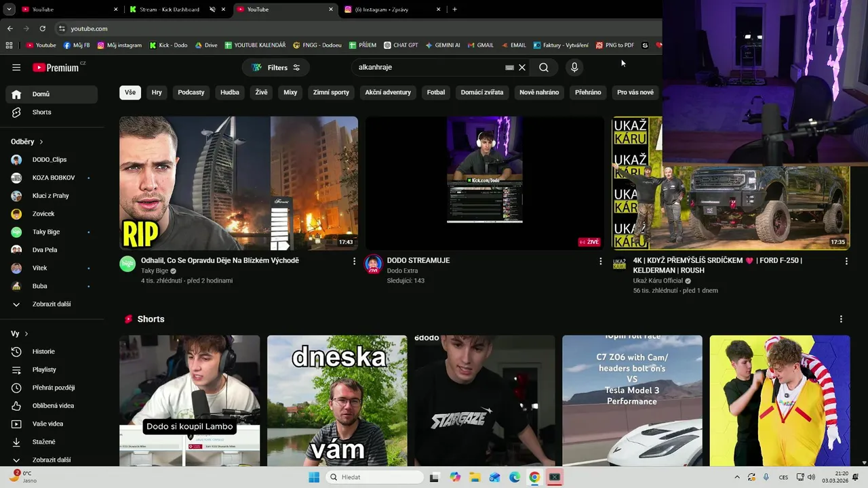Open the KOZA BOBKOV channel

[x=52, y=178]
